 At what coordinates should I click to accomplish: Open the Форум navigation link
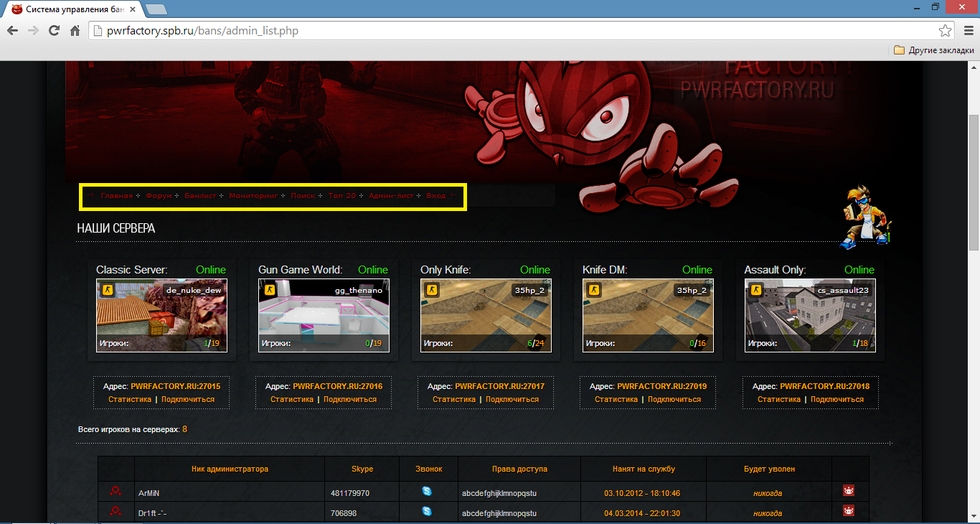pos(159,196)
